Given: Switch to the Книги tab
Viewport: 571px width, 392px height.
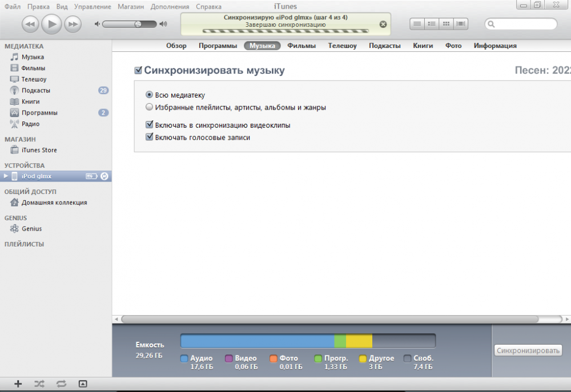Looking at the screenshot, I should click(423, 46).
